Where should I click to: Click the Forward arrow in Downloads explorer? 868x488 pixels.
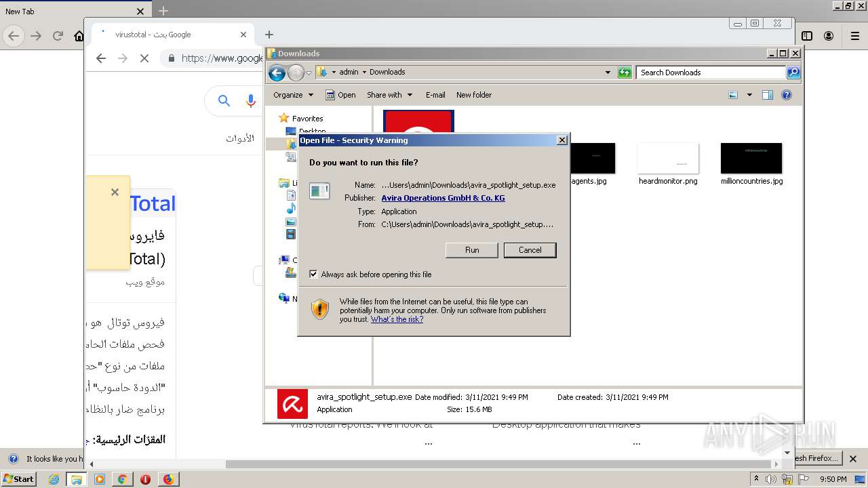pos(296,73)
